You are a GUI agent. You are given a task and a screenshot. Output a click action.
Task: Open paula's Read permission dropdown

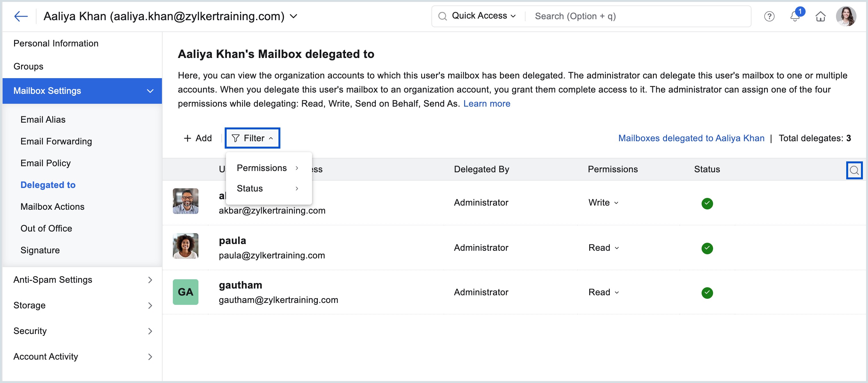(604, 248)
